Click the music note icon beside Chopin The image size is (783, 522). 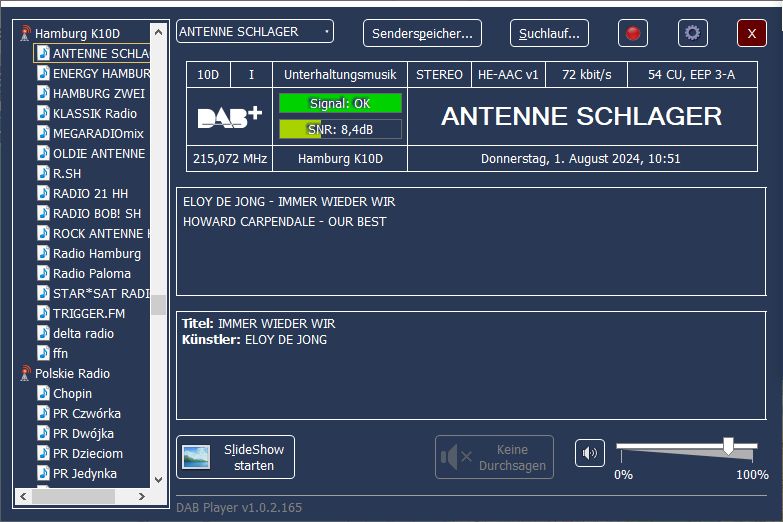tap(43, 393)
